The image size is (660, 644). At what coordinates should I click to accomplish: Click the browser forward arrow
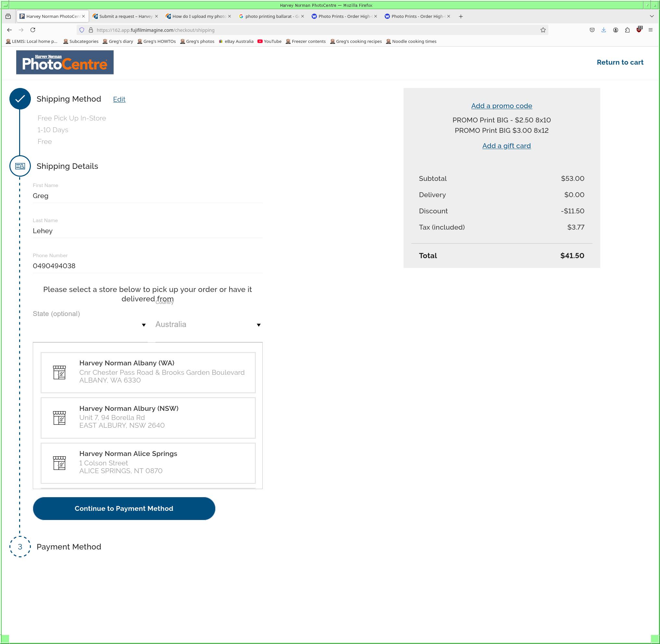[21, 30]
